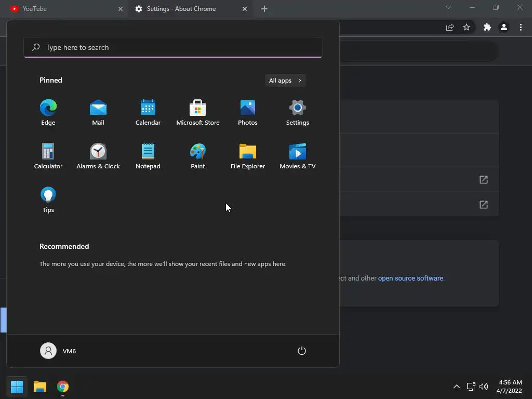This screenshot has width=532, height=399.
Task: Switch to the YouTube tab in Chrome
Action: [x=63, y=9]
